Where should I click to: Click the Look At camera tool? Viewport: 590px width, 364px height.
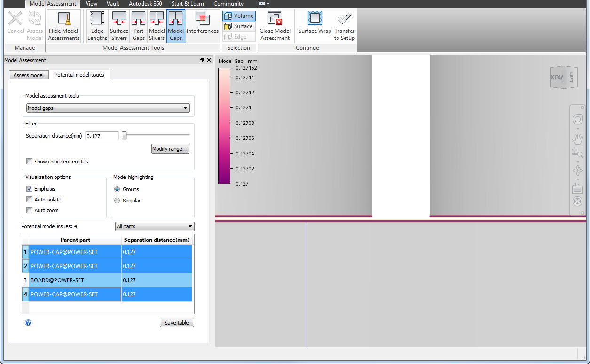tap(577, 188)
